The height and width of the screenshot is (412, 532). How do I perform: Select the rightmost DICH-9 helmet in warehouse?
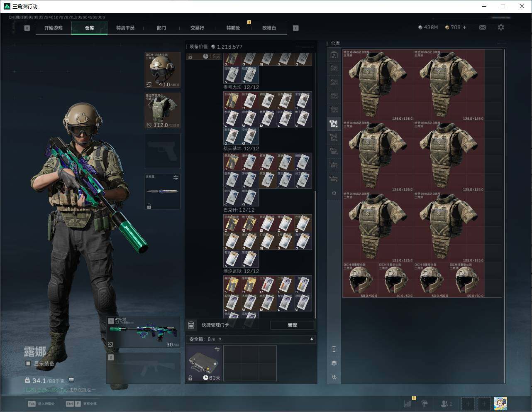tap(467, 280)
